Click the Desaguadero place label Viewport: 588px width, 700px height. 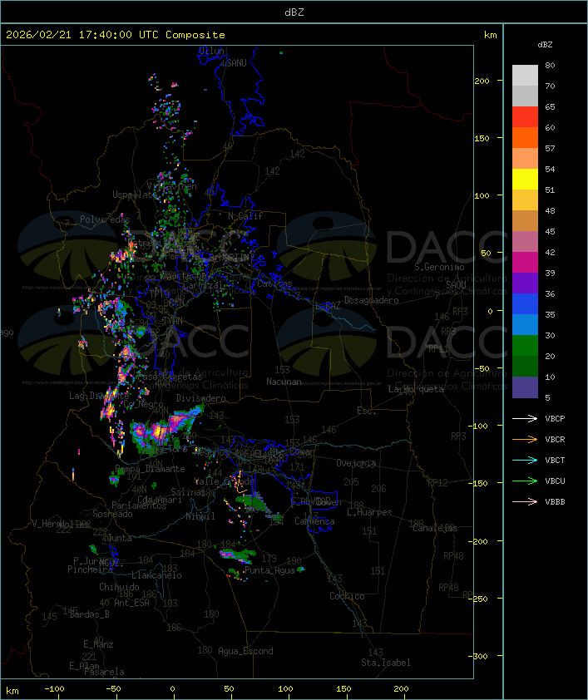pyautogui.click(x=371, y=300)
